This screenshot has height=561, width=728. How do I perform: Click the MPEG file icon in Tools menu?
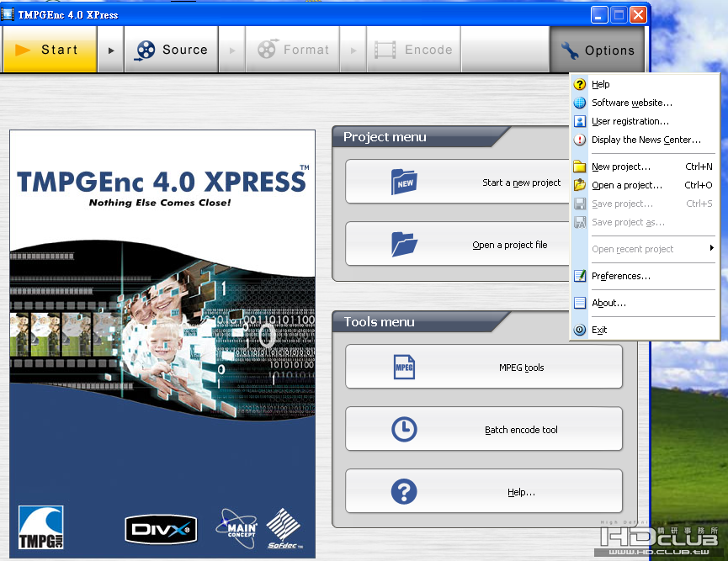tap(405, 368)
